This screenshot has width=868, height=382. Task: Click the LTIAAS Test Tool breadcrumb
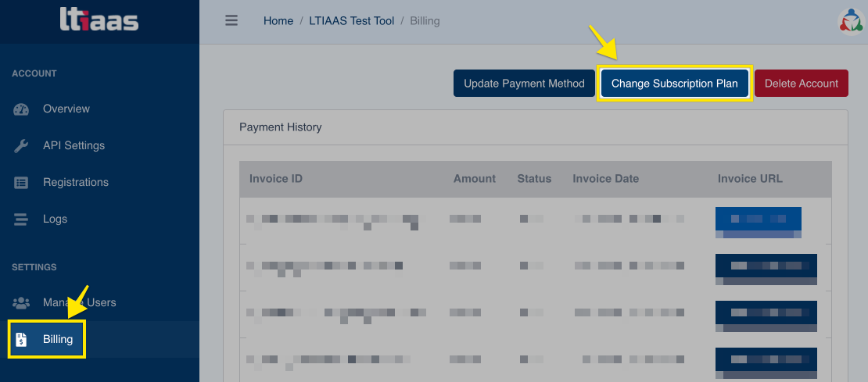[x=351, y=21]
